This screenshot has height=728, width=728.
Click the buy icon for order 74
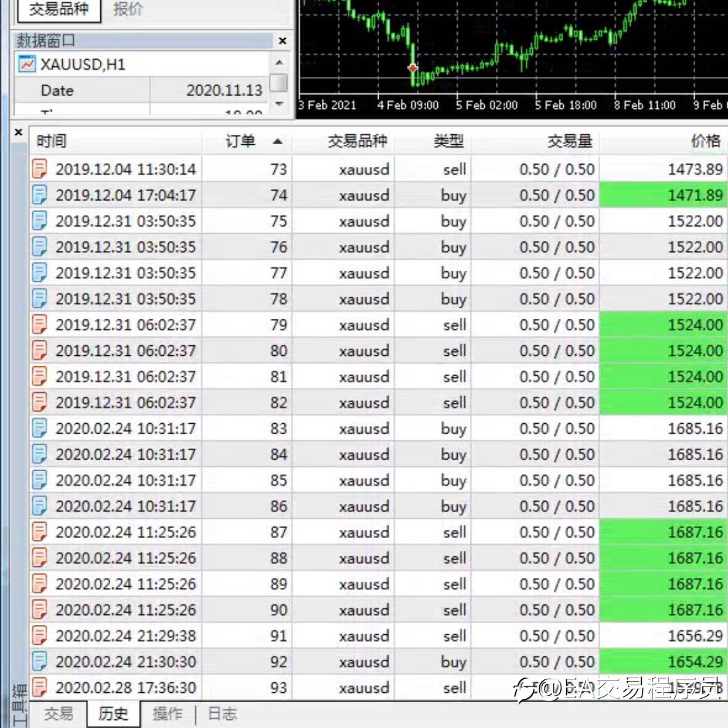[x=39, y=195]
